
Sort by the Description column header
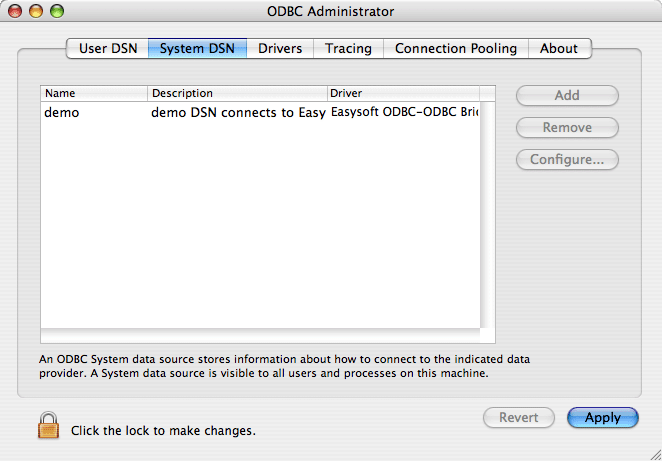(x=238, y=93)
